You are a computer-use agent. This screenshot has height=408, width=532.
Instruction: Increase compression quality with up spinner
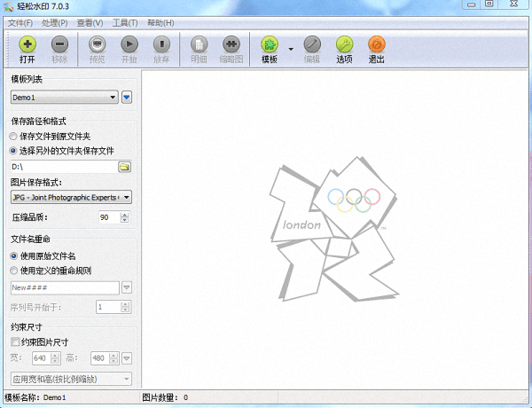click(125, 215)
